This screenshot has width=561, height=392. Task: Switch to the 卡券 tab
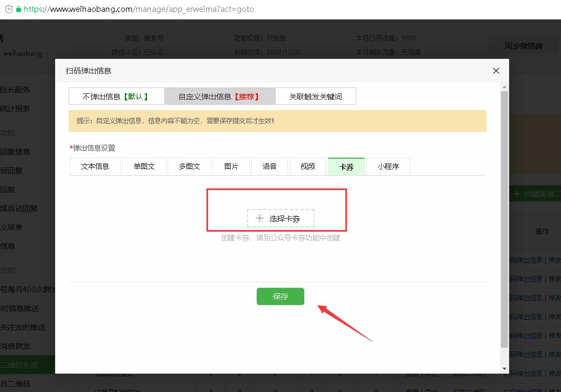coord(346,166)
